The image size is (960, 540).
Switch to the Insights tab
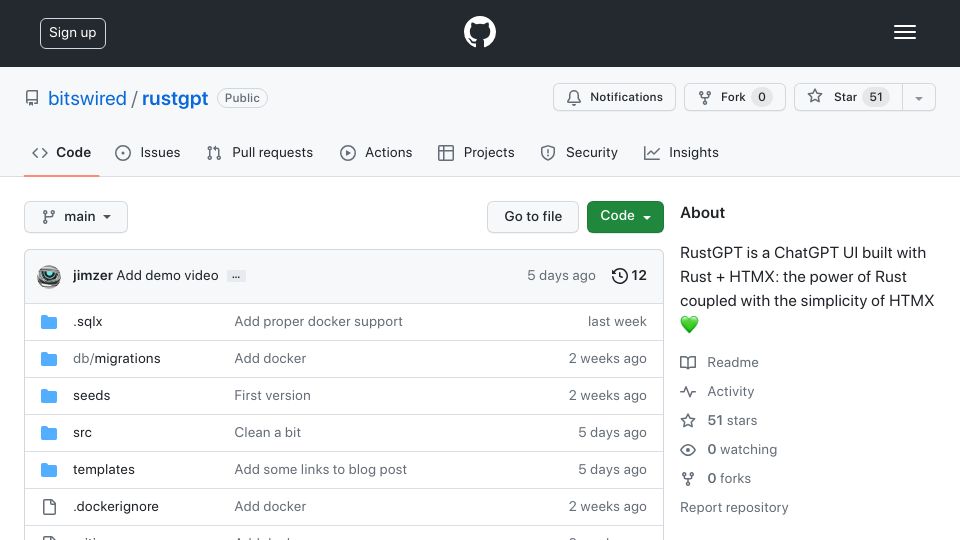click(681, 152)
